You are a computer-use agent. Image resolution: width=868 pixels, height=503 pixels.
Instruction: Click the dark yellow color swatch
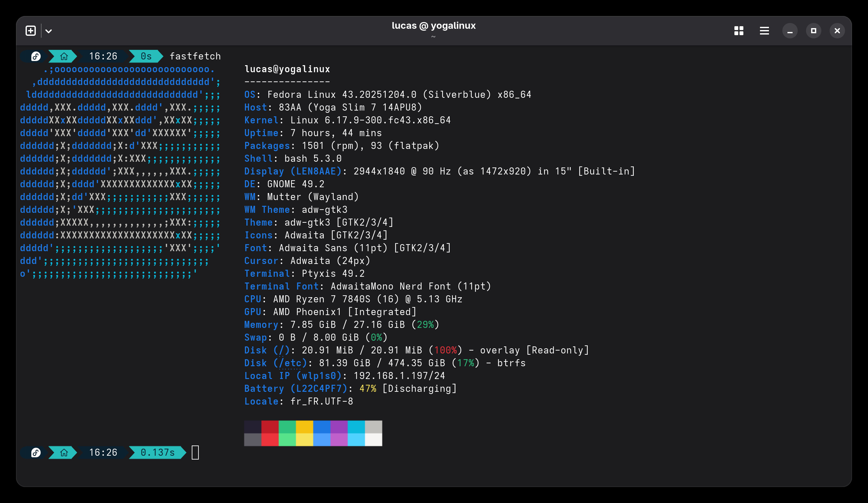tap(305, 427)
